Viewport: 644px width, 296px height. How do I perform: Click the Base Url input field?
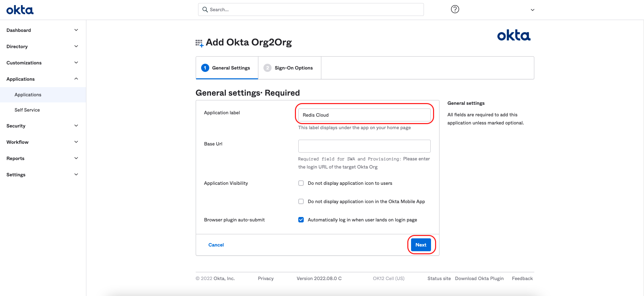[364, 146]
